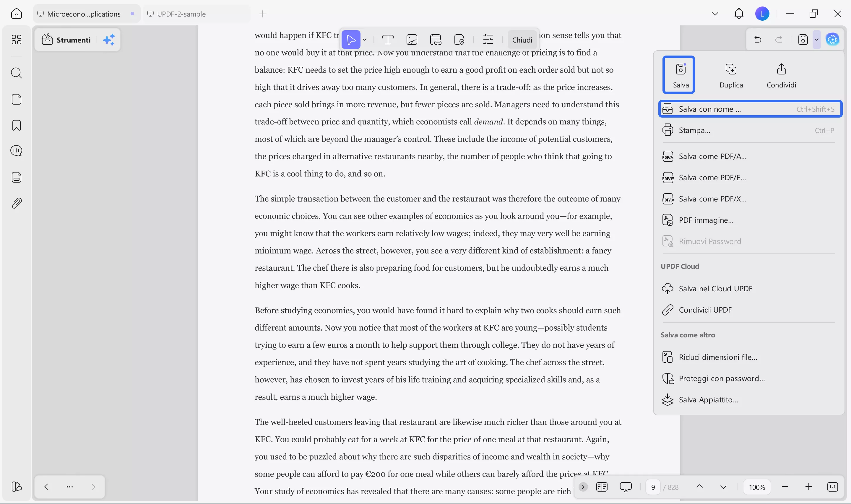The image size is (851, 504).
Task: Switch to the Microecono...plications tab
Action: pyautogui.click(x=87, y=14)
